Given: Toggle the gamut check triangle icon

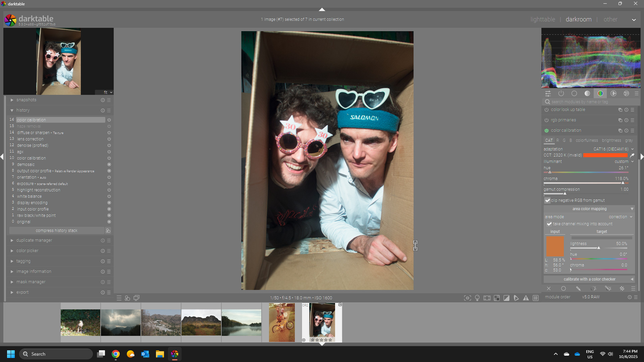Looking at the screenshot, I should coord(526,298).
